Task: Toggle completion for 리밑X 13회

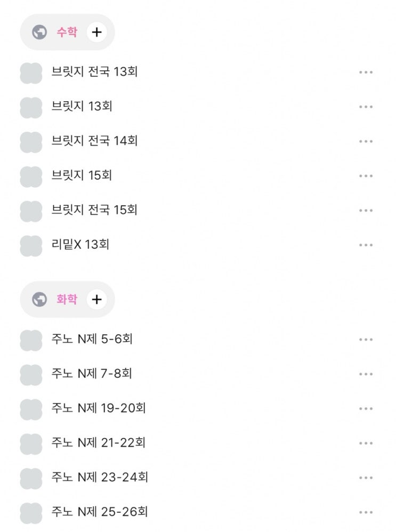Action: click(x=31, y=246)
